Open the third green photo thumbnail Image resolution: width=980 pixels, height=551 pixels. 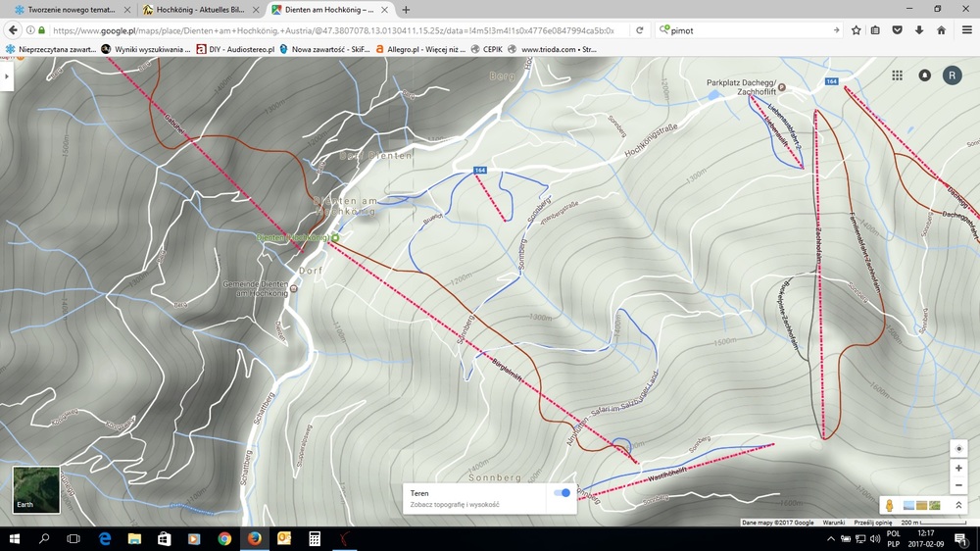click(x=935, y=505)
